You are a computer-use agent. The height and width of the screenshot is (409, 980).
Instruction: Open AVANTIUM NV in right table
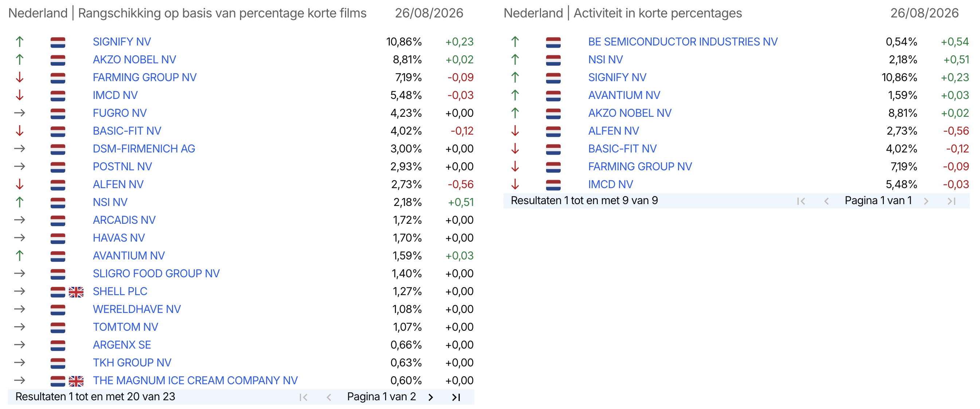coord(624,95)
